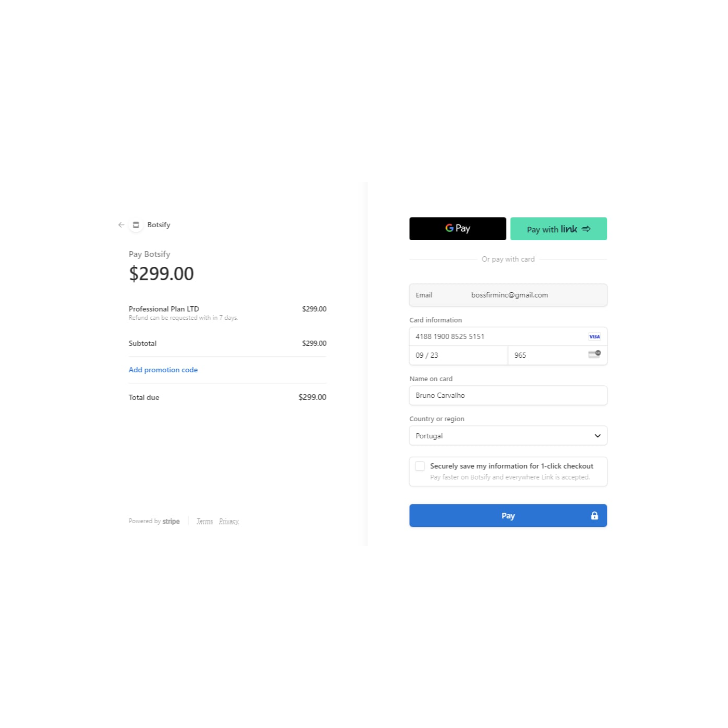This screenshot has height=728, width=728.
Task: Pay with the Google Pay button
Action: pos(458,229)
